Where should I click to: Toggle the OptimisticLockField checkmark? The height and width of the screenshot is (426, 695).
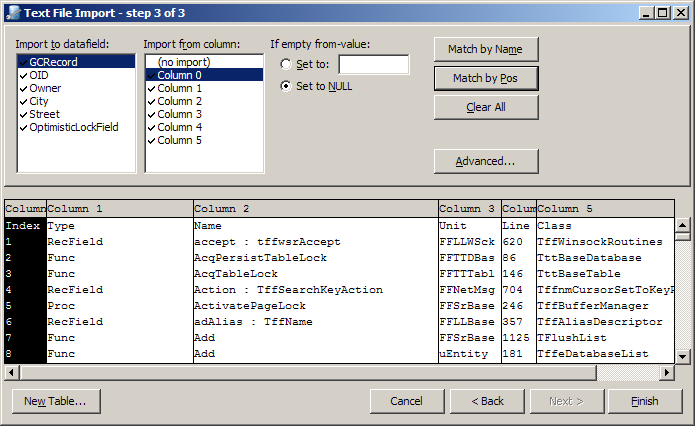pos(22,127)
